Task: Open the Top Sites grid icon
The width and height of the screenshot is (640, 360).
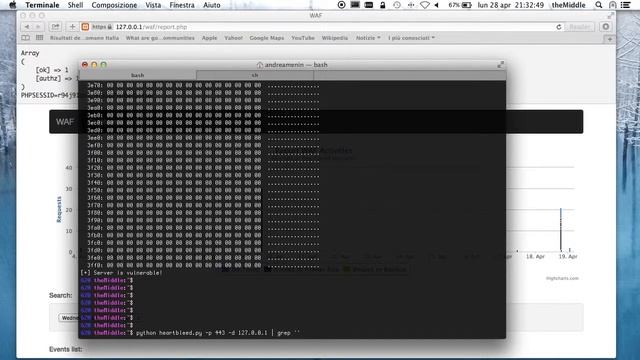Action: (x=39, y=38)
